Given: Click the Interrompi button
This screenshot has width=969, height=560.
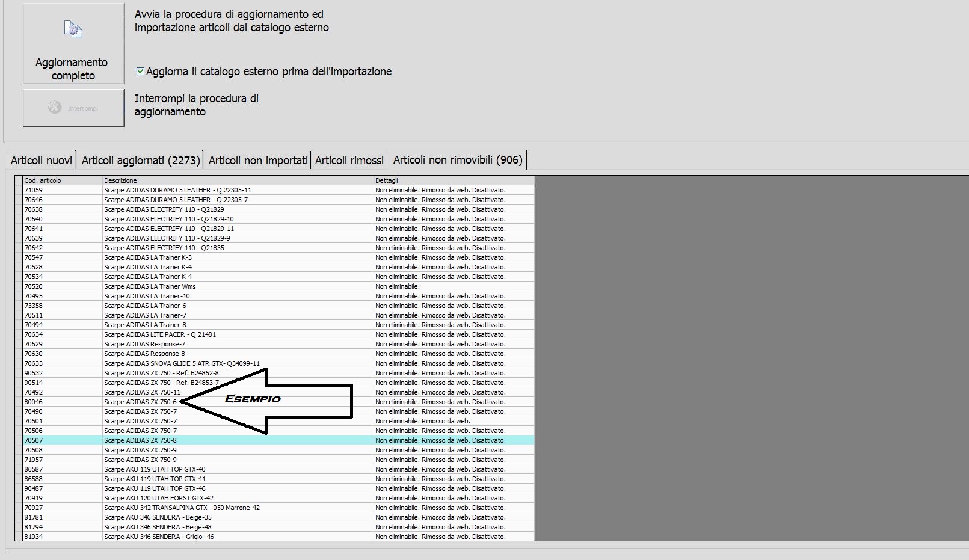Looking at the screenshot, I should [73, 108].
